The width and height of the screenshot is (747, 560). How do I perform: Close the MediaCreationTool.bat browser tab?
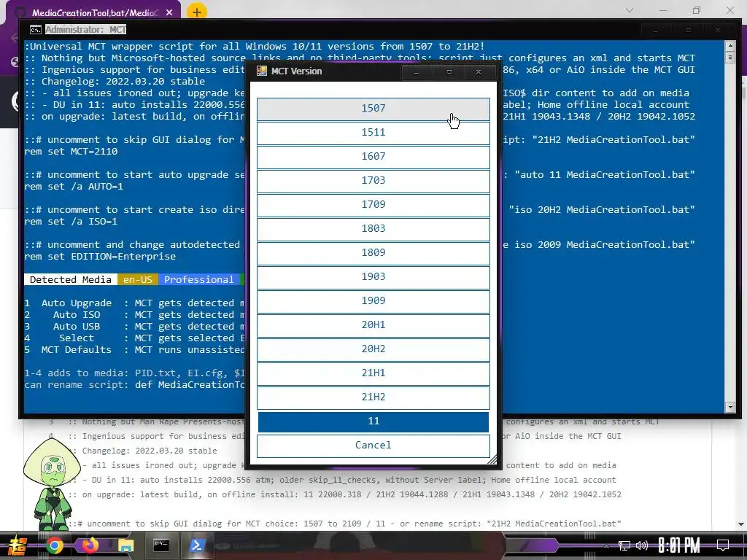pos(169,13)
